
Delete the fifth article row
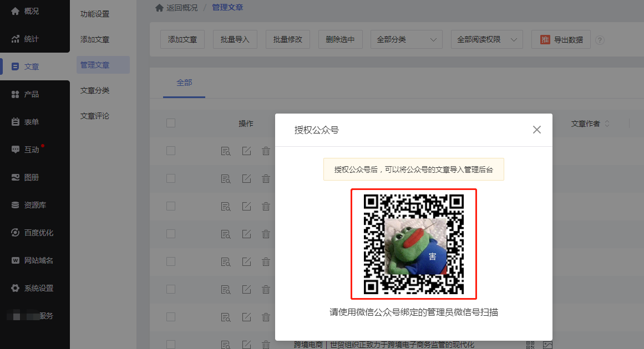(266, 261)
